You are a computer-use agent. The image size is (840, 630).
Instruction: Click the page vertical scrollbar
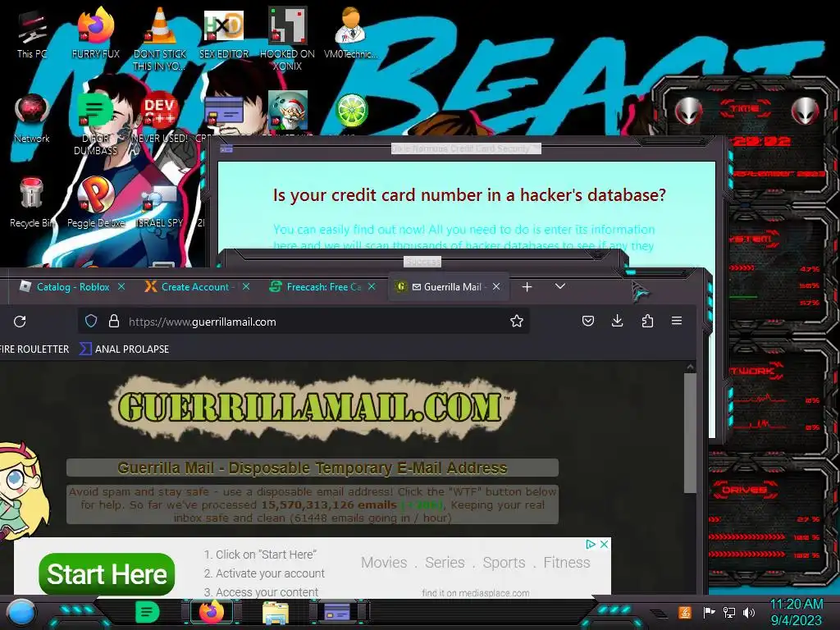pos(690,433)
